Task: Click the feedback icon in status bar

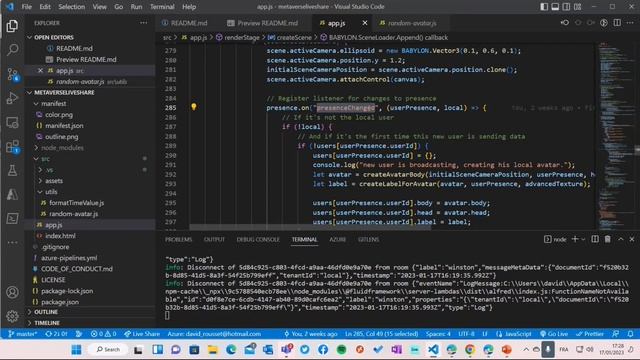Action: click(x=616, y=334)
